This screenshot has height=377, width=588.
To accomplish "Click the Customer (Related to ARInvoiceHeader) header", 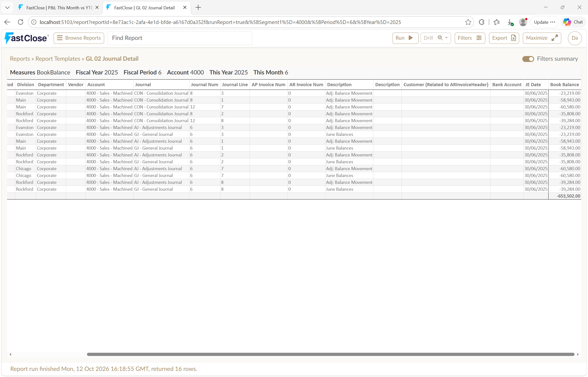I will coord(446,85).
